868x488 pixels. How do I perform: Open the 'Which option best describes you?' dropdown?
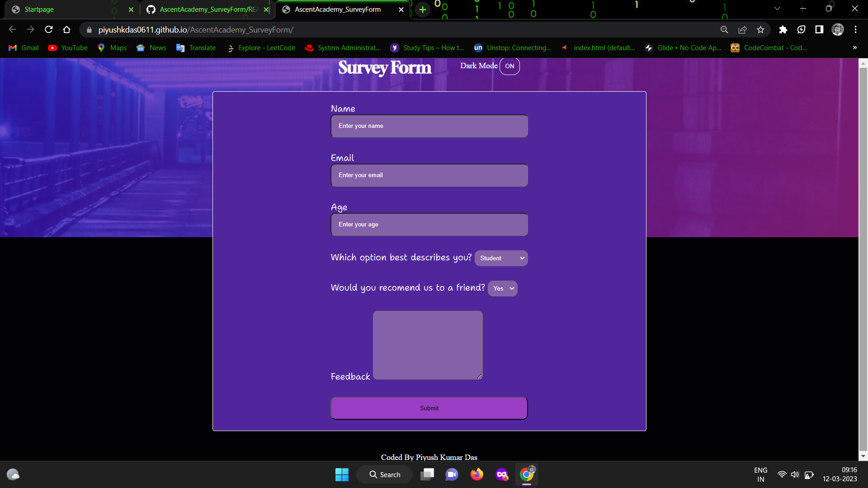(501, 258)
